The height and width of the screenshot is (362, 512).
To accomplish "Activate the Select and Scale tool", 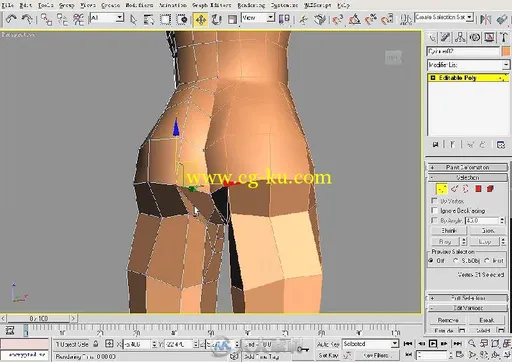I will tap(232, 20).
